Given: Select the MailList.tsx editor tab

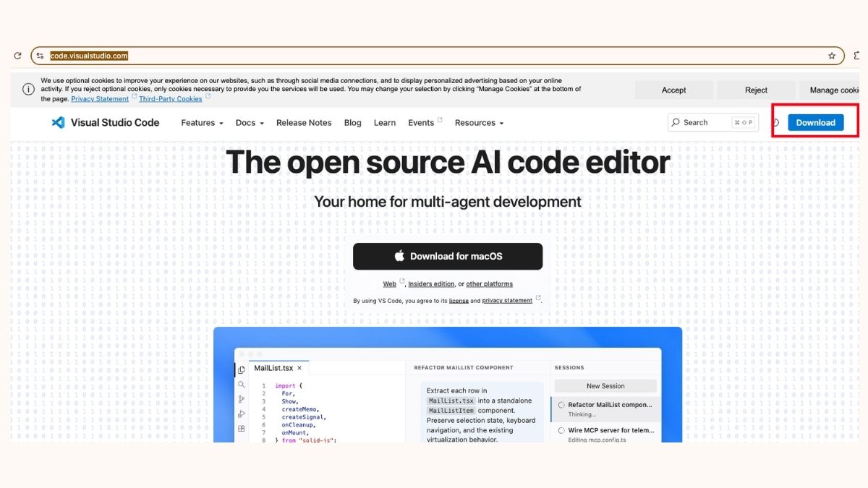Looking at the screenshot, I should coord(278,368).
